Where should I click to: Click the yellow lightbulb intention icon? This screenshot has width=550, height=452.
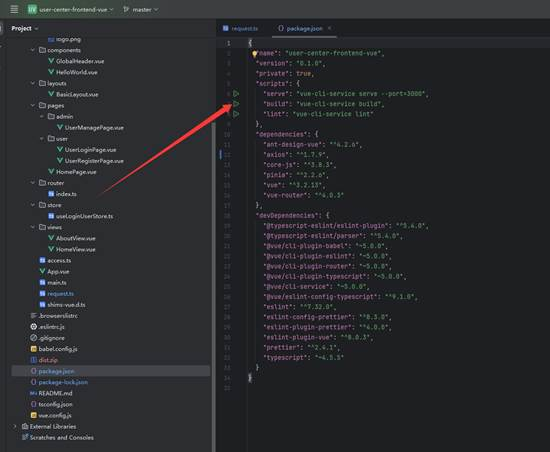click(255, 54)
